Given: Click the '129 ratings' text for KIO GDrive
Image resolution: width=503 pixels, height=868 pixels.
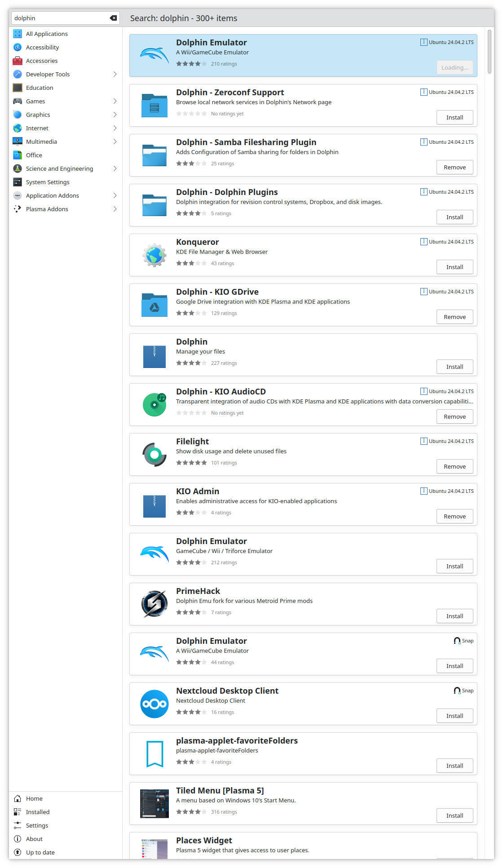Looking at the screenshot, I should pos(224,313).
